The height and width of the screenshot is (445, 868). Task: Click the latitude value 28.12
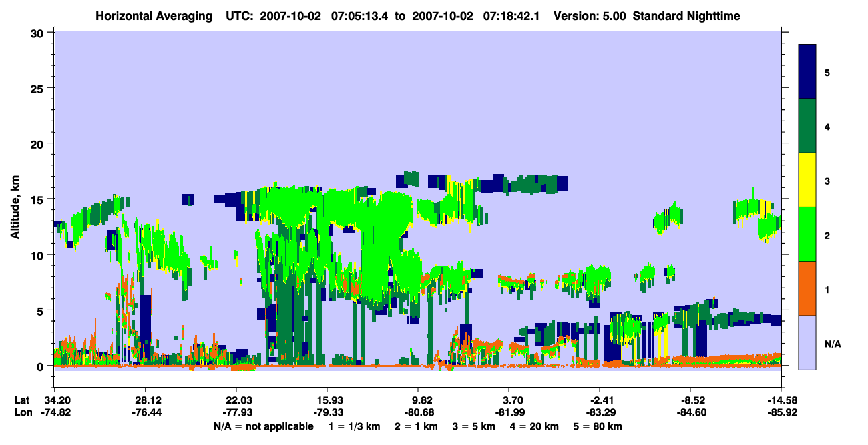point(145,401)
